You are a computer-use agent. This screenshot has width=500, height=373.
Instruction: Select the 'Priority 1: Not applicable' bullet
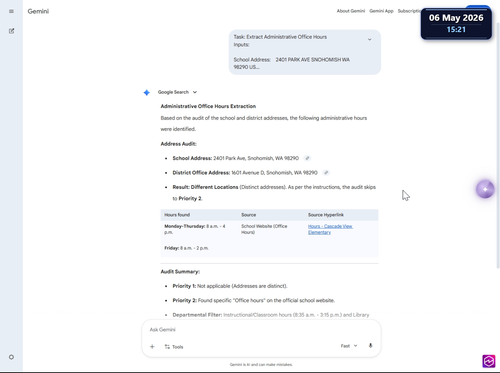(230, 286)
